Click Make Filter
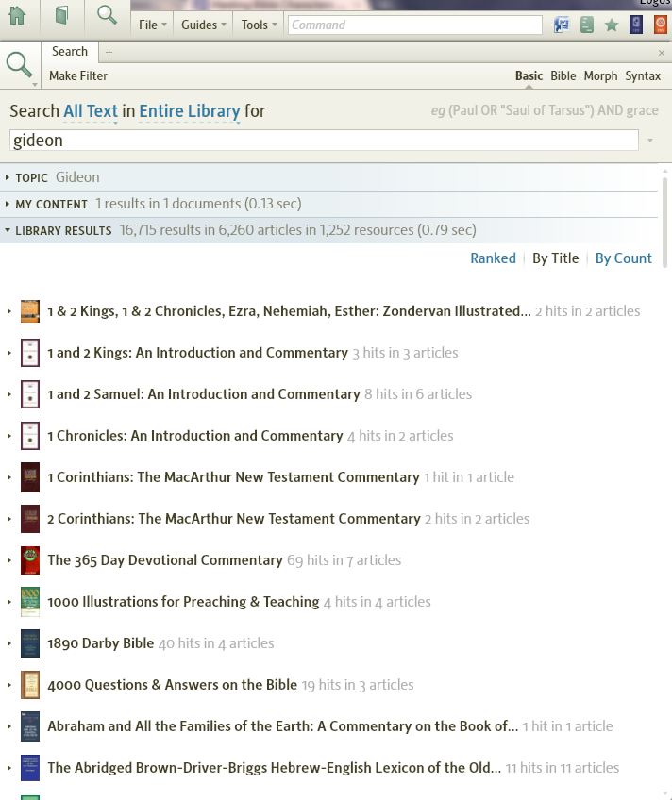The width and height of the screenshot is (672, 800). [x=78, y=76]
